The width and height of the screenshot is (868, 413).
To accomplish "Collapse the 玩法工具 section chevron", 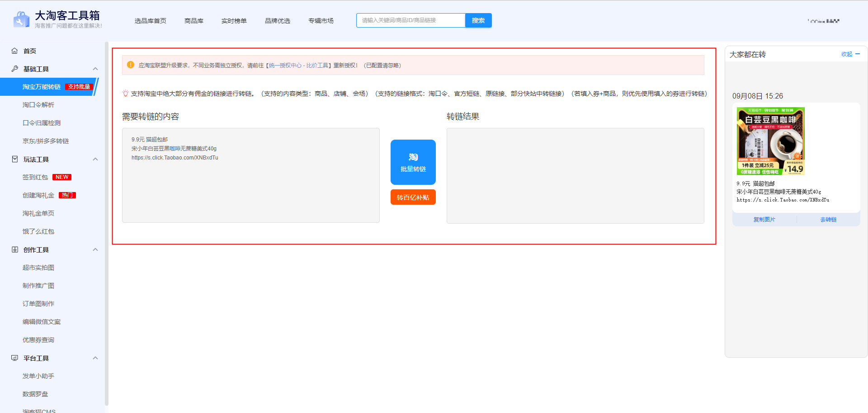I will coord(95,160).
